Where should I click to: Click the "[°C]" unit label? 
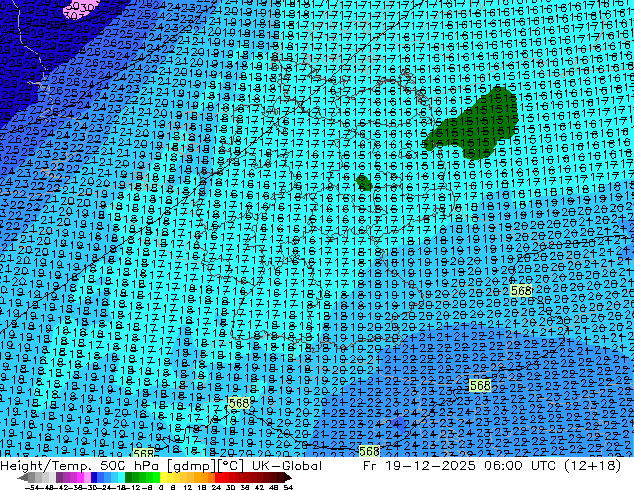point(231,466)
